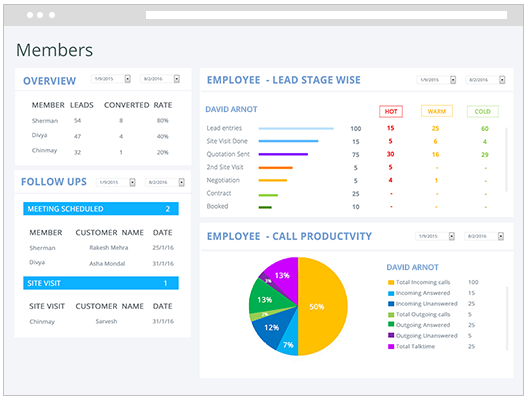Click the Quotation Sent purple bar
This screenshot has width=528, height=399.
(x=283, y=154)
